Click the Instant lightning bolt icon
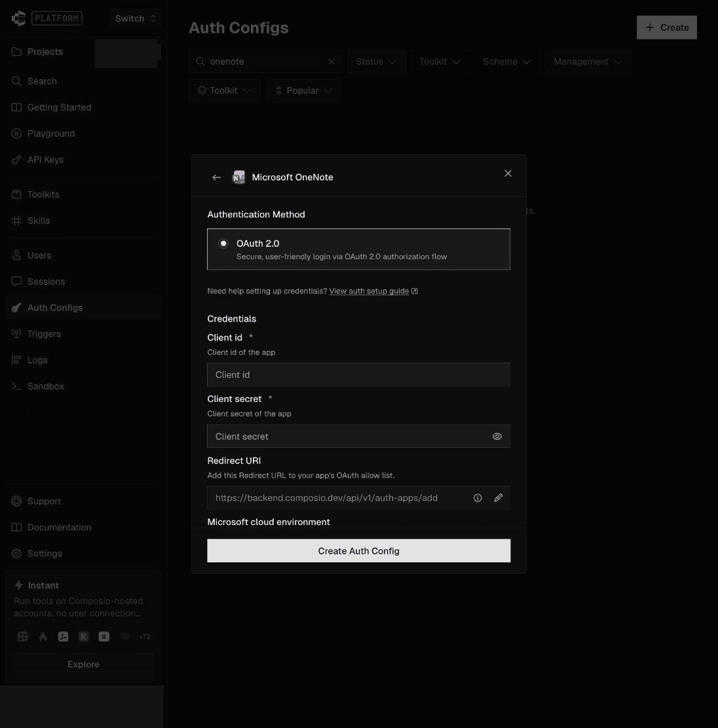Screen dimensions: 718x728 point(18,585)
